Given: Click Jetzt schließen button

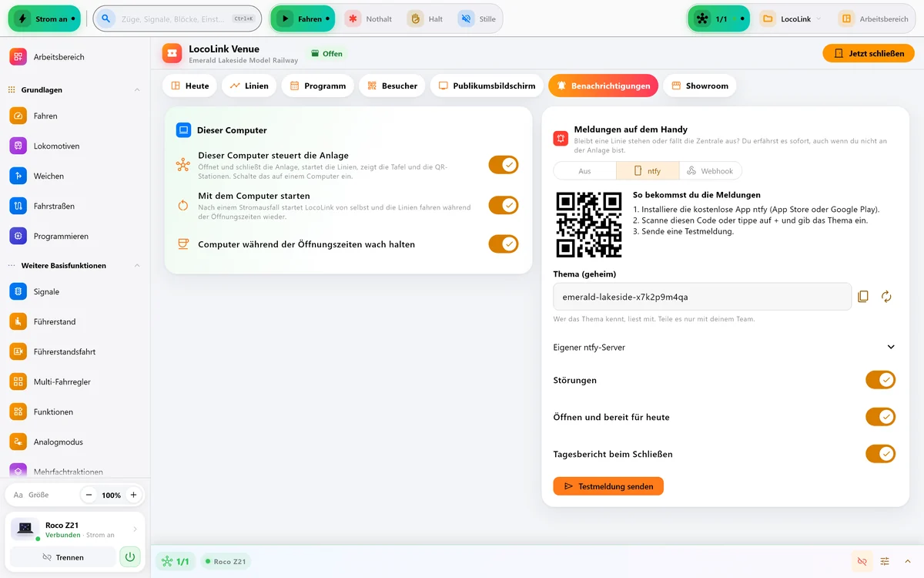Looking at the screenshot, I should click(869, 53).
